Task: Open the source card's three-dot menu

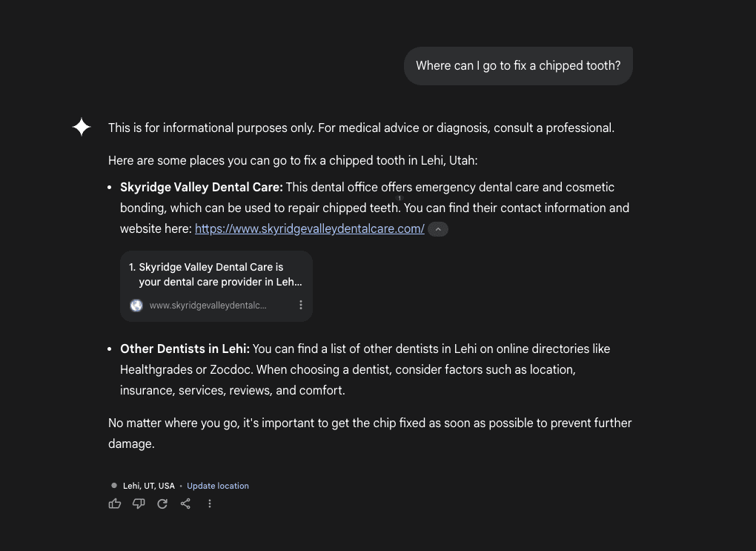Action: 301,305
